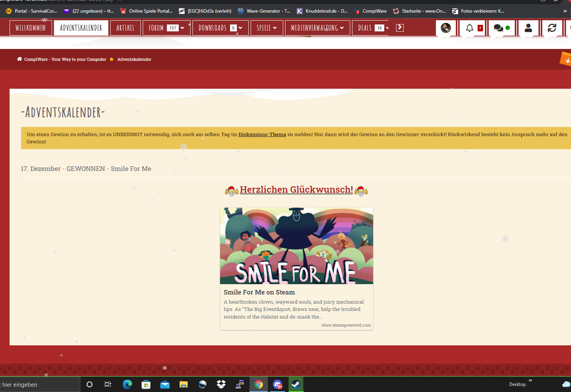Screen dimensions: 571x392
Task: Click the store.steampowered.com source link
Action: [x=346, y=325]
